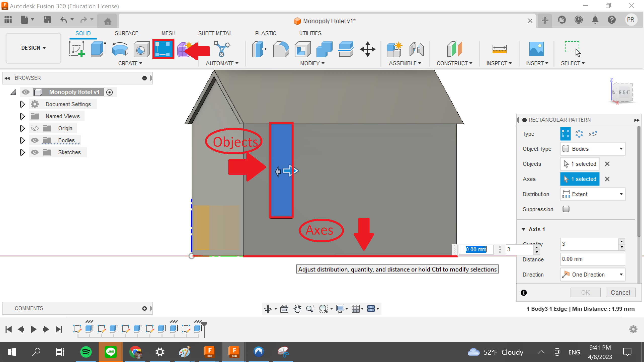Hide the Bodies folder
This screenshot has height=362, width=644.
[x=34, y=140]
